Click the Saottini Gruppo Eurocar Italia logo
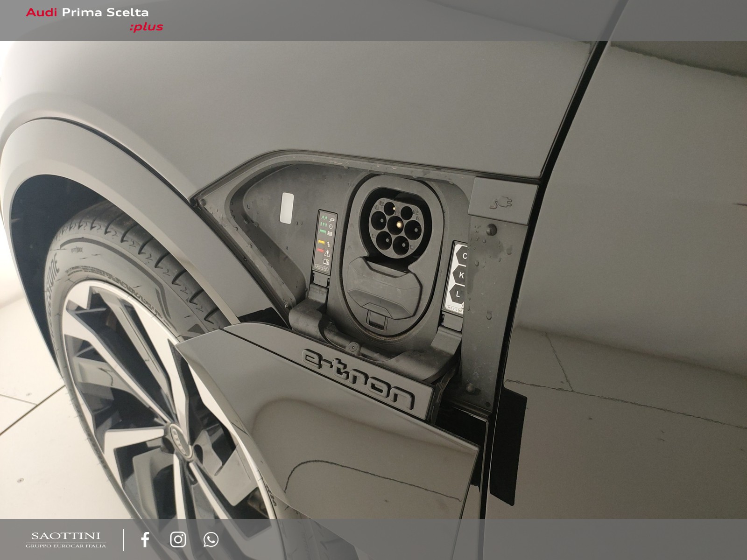Viewport: 747px width, 560px height. 66,540
